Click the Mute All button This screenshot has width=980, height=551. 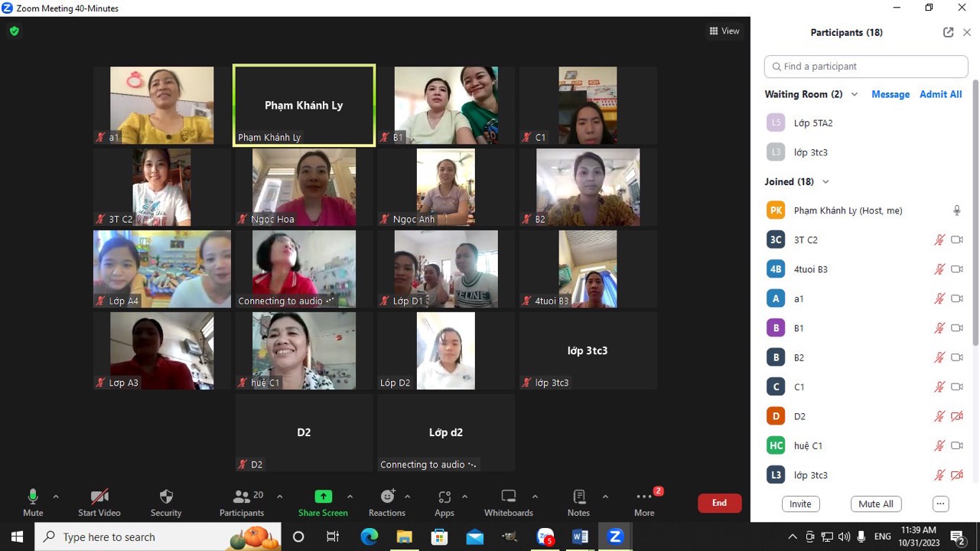coord(875,504)
